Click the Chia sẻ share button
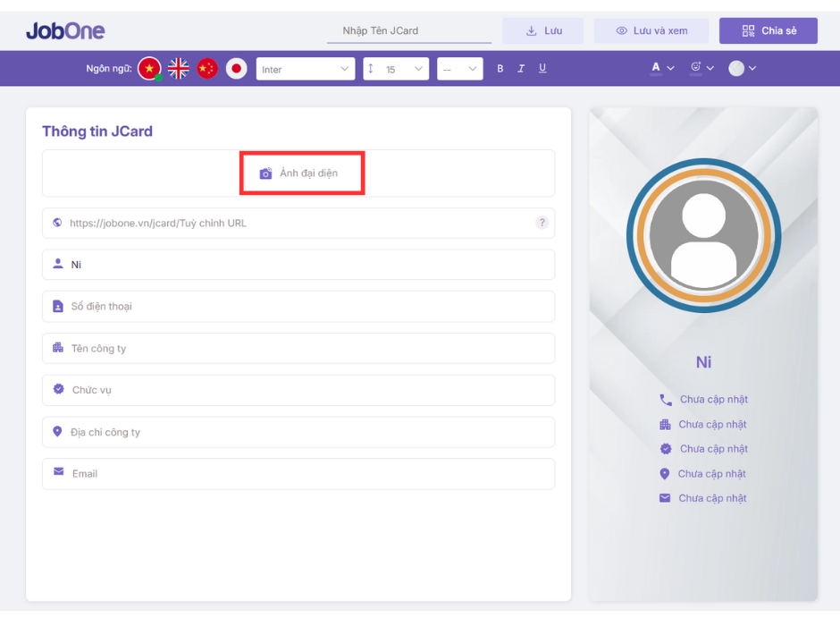Screen dimensions: 840x626 point(769,30)
